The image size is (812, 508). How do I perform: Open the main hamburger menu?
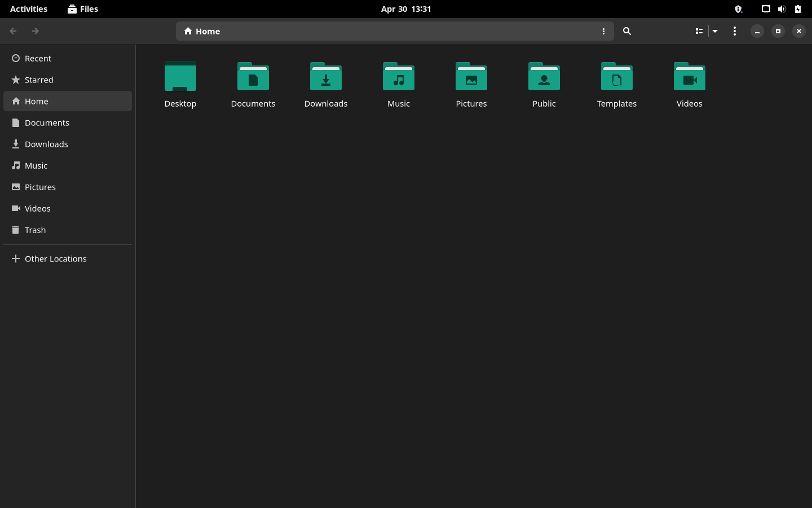click(x=735, y=31)
